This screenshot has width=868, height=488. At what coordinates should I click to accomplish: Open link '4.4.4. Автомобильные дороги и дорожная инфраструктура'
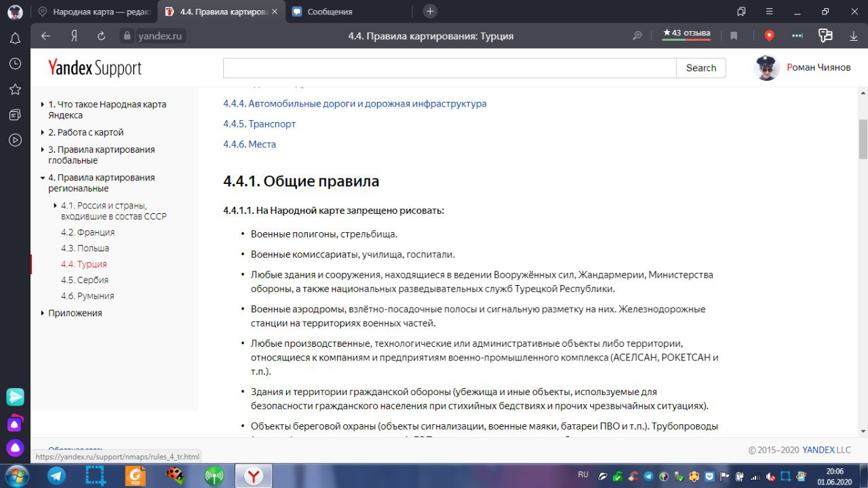point(355,104)
